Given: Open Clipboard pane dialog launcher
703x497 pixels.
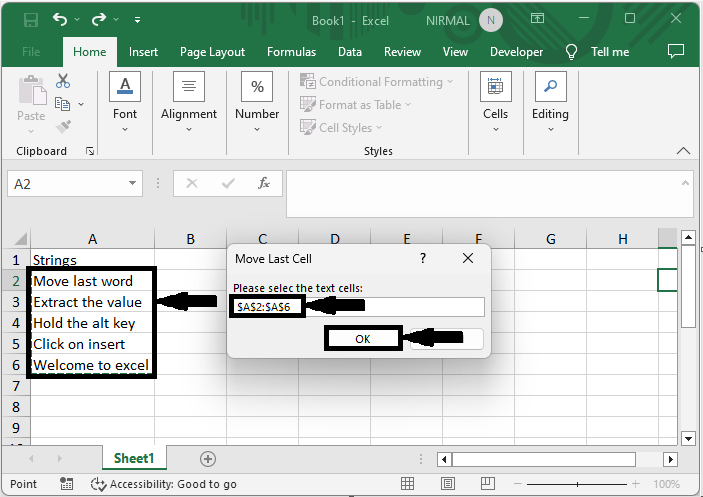Looking at the screenshot, I should tap(90, 151).
